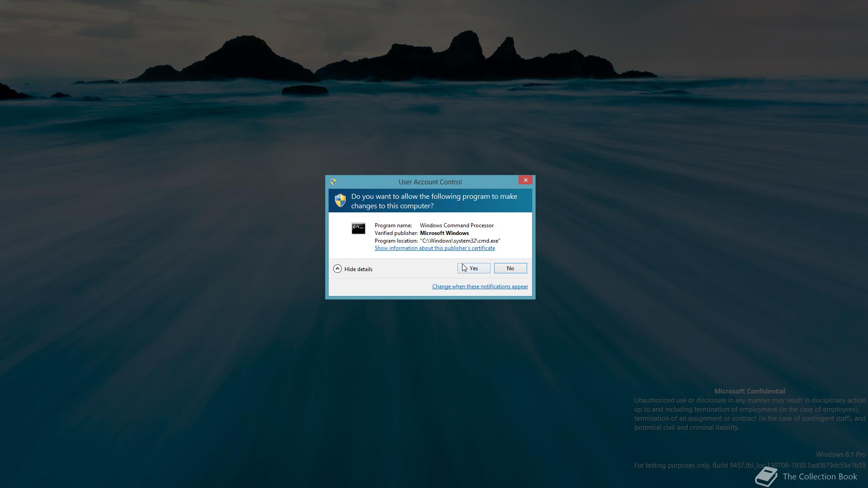Close the User Account Control dialog
Screen dimensions: 868x488
(525, 180)
